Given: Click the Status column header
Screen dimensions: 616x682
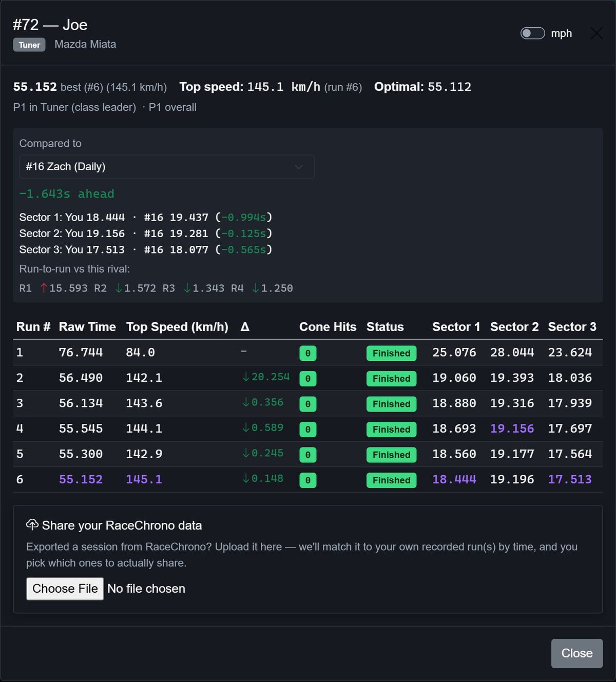Looking at the screenshot, I should pyautogui.click(x=385, y=327).
